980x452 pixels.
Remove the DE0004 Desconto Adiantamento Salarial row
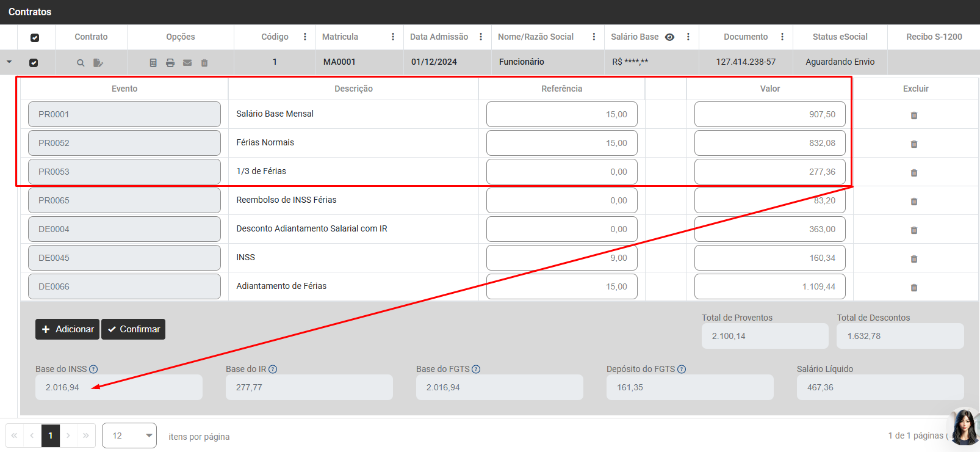914,230
